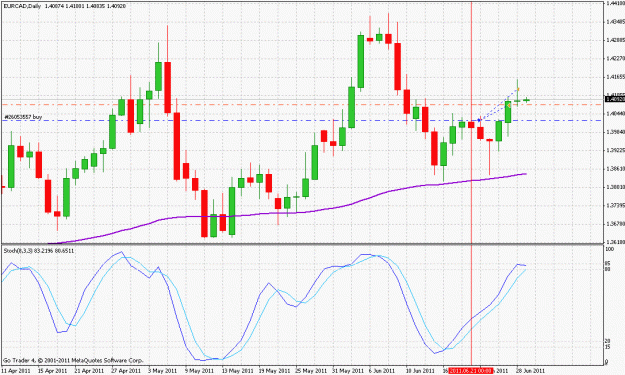The image size is (625, 375).
Task: Click the 15 Apr 2011 date label
Action: [53, 371]
